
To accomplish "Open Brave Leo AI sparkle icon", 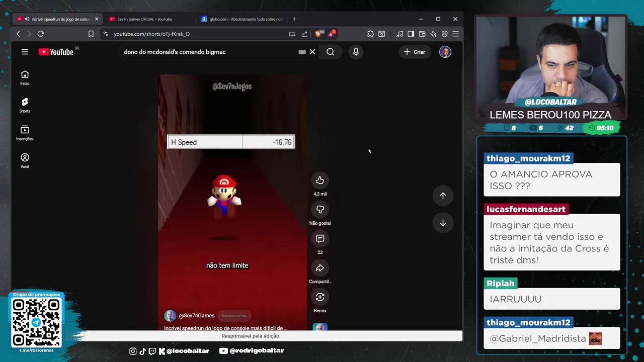I will (x=433, y=34).
